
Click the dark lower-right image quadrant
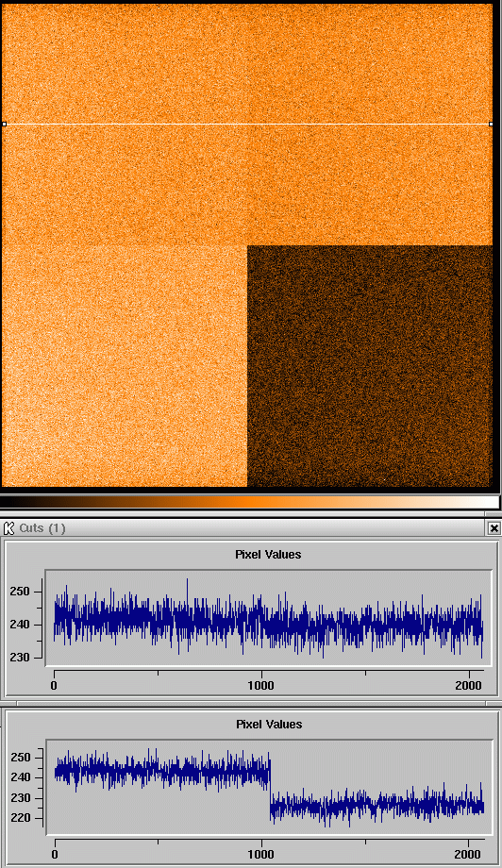coord(370,366)
